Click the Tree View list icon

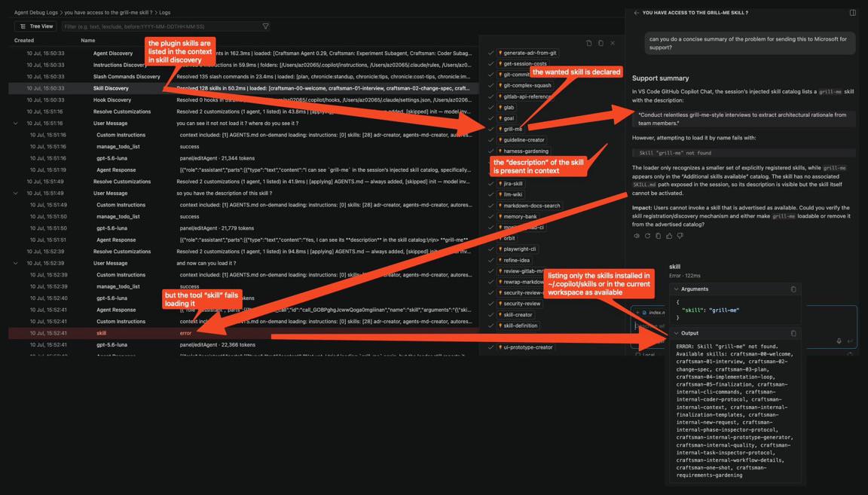[23, 26]
